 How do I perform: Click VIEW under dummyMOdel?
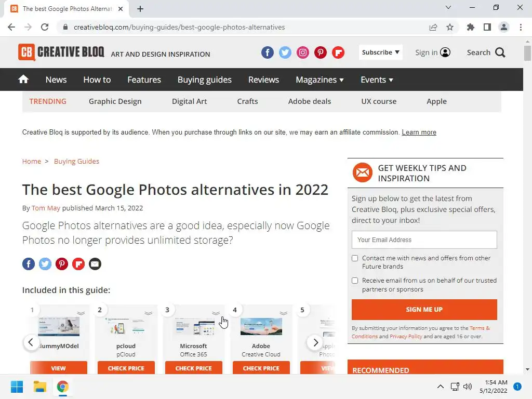58,368
